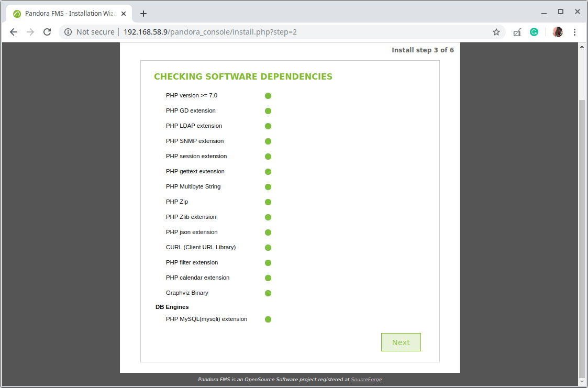588x388 pixels.
Task: Click the address bar URL
Action: click(x=210, y=32)
